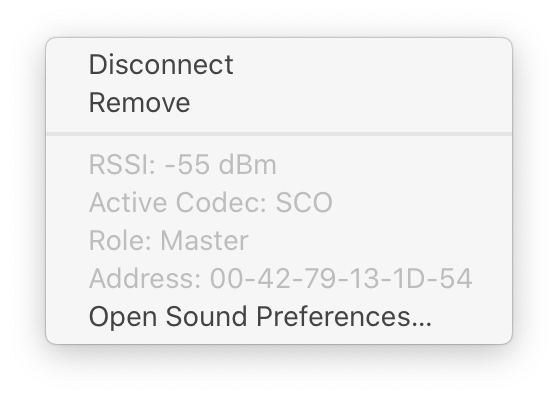The image size is (558, 398).
Task: Select the dimmed Master role row
Action: point(279,241)
